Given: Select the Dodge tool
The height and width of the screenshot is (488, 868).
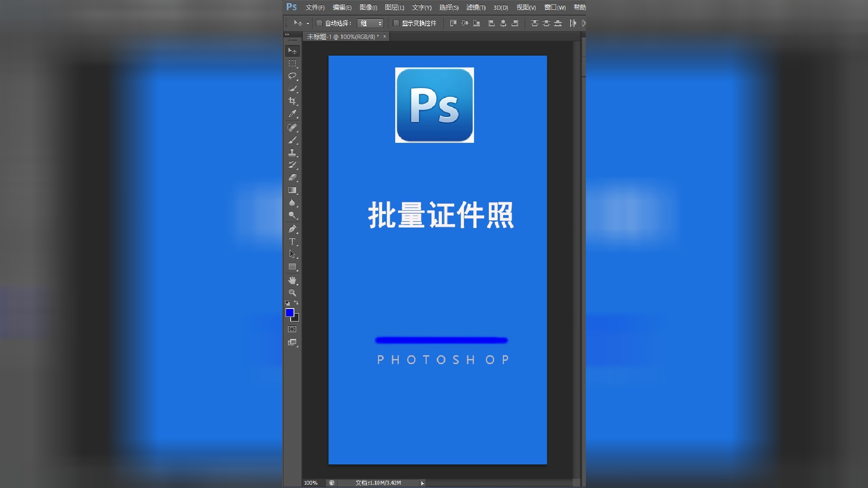Looking at the screenshot, I should coord(292,215).
